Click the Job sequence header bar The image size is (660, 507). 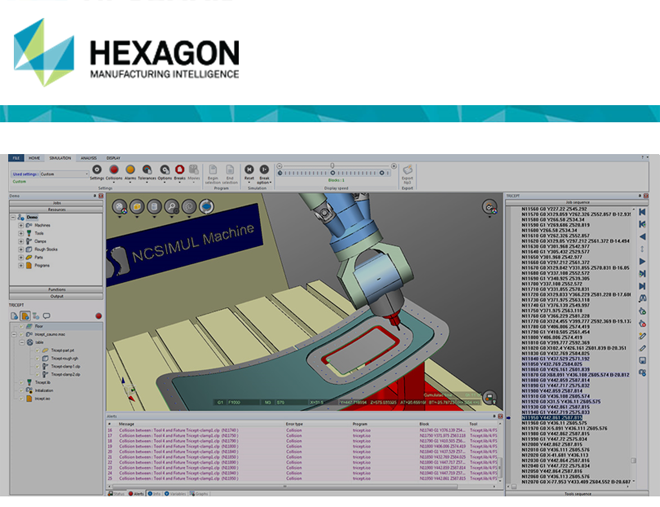point(577,202)
